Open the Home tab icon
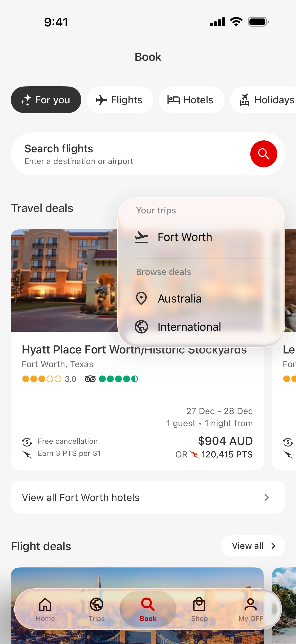The height and width of the screenshot is (644, 296). click(45, 604)
